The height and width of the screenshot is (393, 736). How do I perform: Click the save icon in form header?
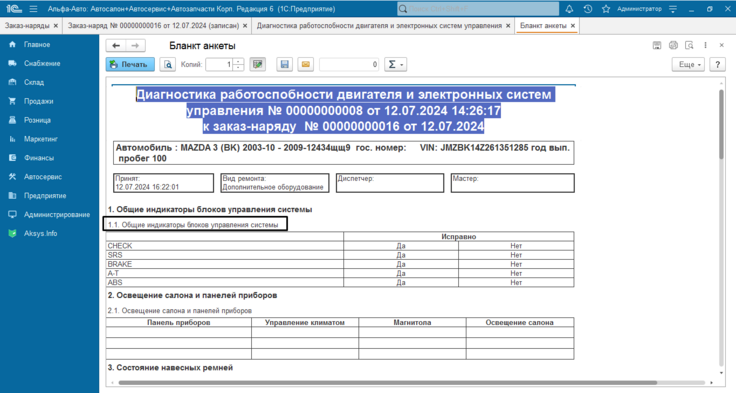pyautogui.click(x=657, y=46)
